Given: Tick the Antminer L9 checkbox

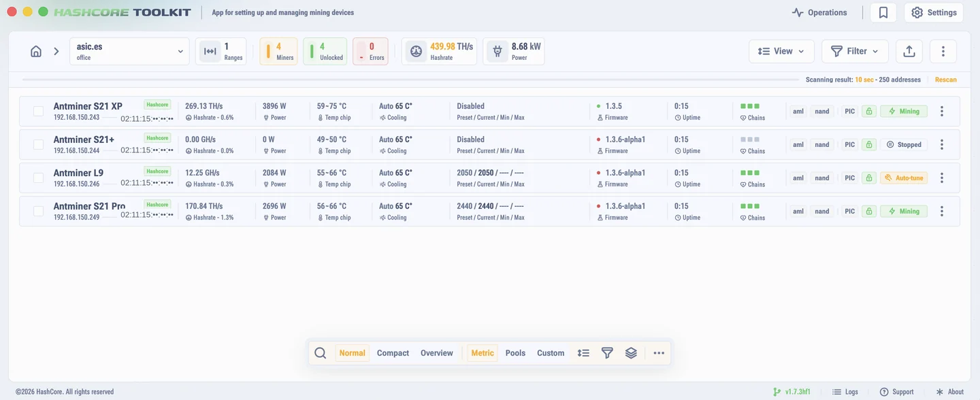Looking at the screenshot, I should tap(38, 178).
